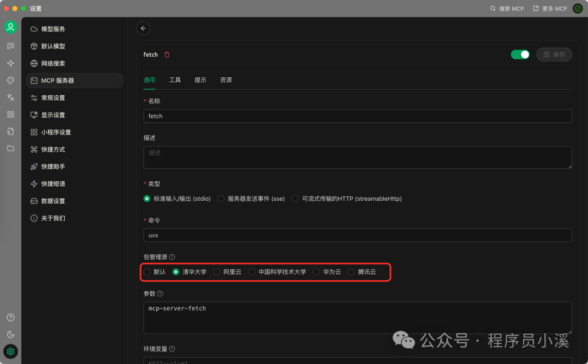588x364 pixels.
Task: Open 快捷短语 settings
Action: (x=74, y=184)
